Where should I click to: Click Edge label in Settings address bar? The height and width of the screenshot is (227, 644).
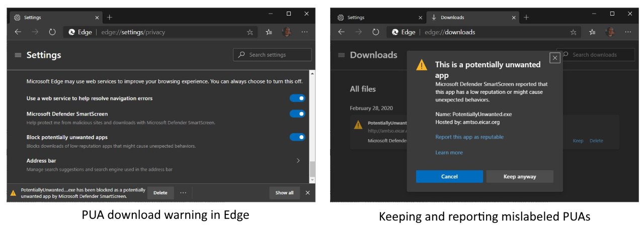click(85, 32)
